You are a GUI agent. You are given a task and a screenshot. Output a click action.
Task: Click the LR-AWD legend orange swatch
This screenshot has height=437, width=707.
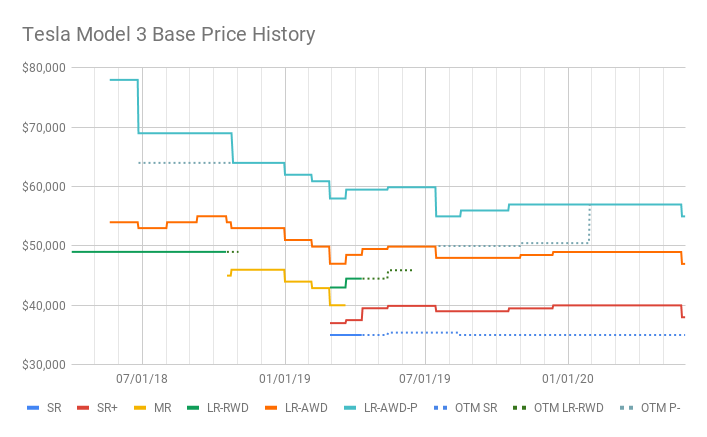click(269, 408)
